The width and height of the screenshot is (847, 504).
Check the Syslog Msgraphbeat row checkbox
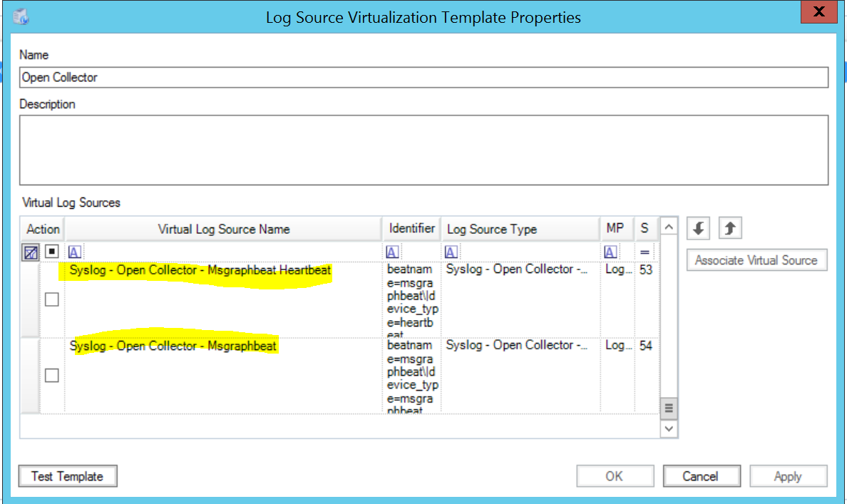(x=52, y=376)
